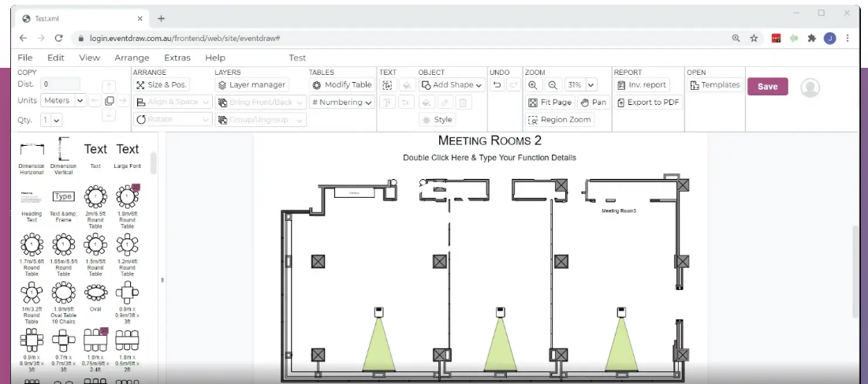Viewport: 868px width, 384px height.
Task: Activate the Pan tool button
Action: pos(594,103)
